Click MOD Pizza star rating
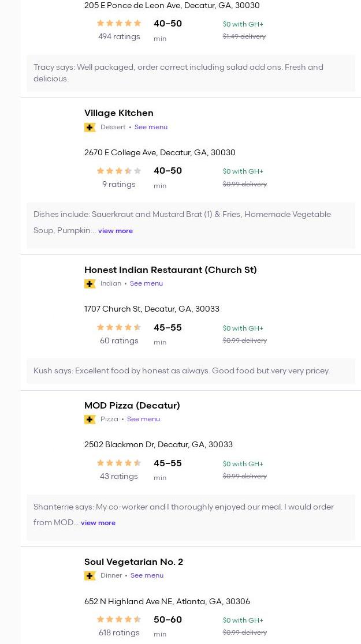This screenshot has width=361, height=644. tap(119, 463)
